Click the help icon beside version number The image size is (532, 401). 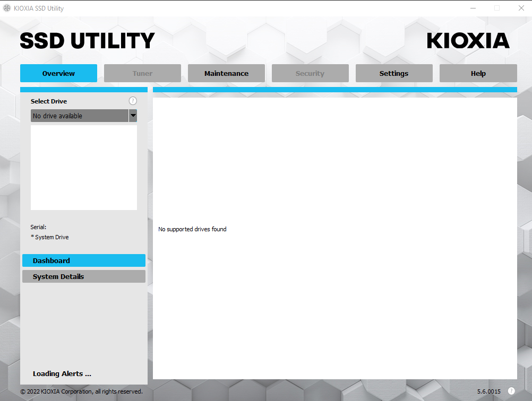coord(511,391)
